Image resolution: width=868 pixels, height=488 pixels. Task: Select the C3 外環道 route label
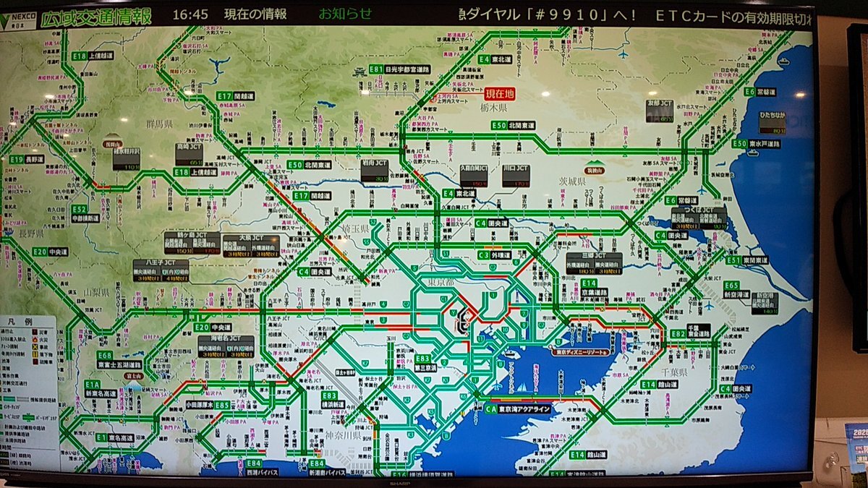click(495, 255)
